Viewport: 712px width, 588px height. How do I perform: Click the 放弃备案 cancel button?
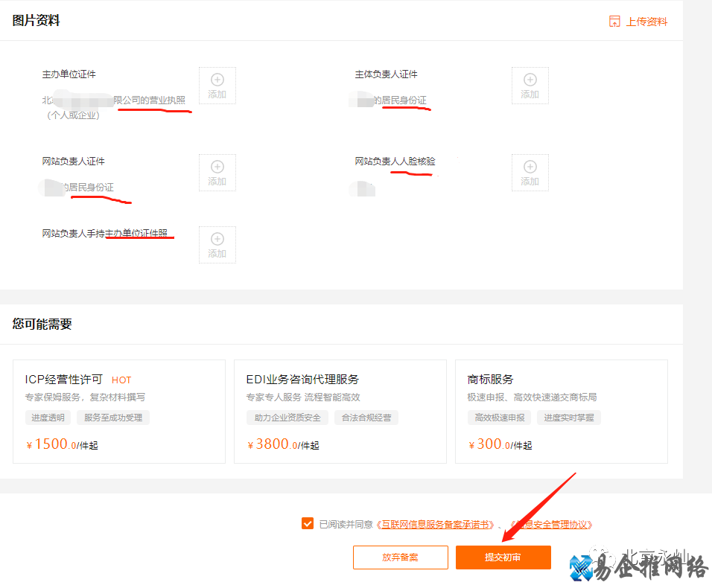tap(400, 557)
